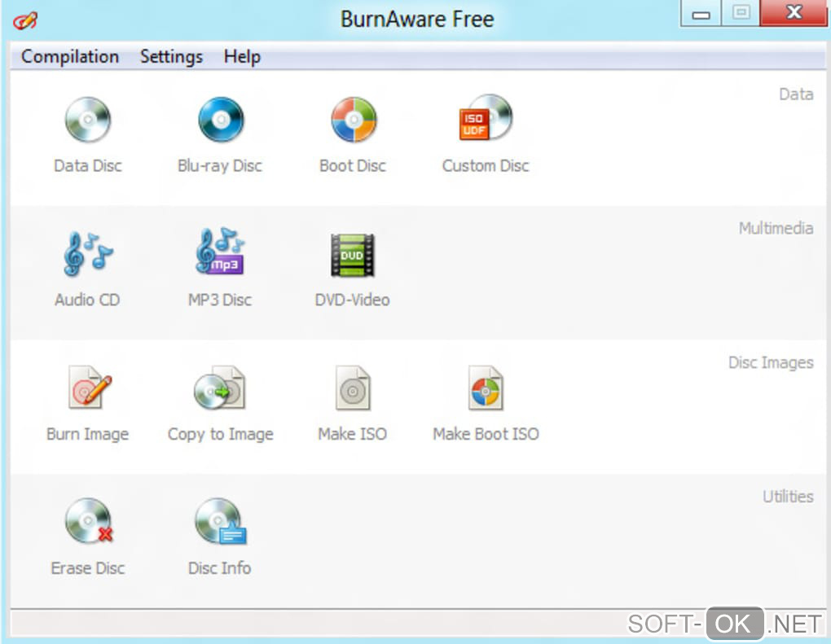This screenshot has width=831, height=644.
Task: Open the Disc Info icon
Action: pyautogui.click(x=221, y=522)
